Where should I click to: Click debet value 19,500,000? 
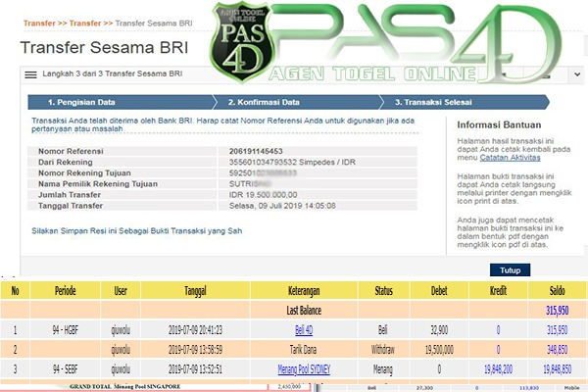click(439, 350)
